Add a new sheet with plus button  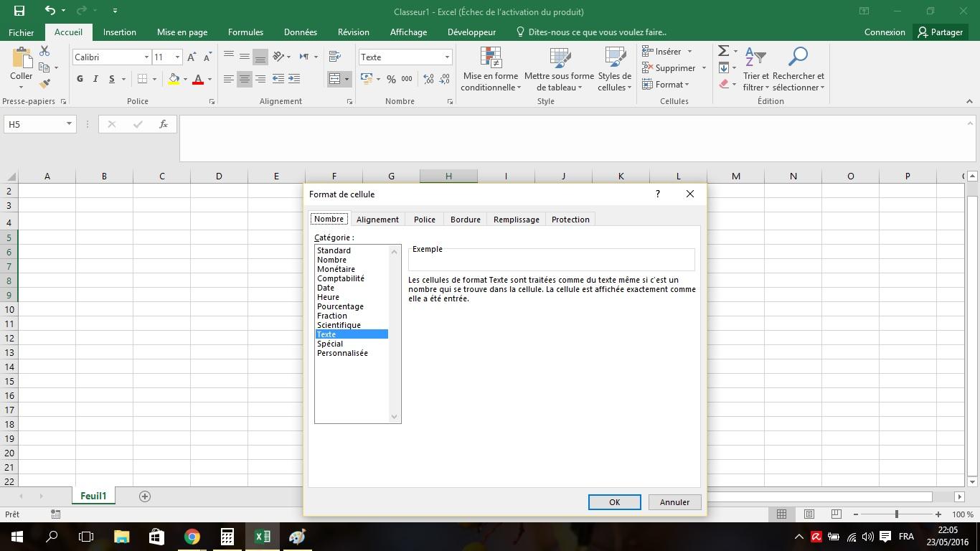[x=145, y=496]
